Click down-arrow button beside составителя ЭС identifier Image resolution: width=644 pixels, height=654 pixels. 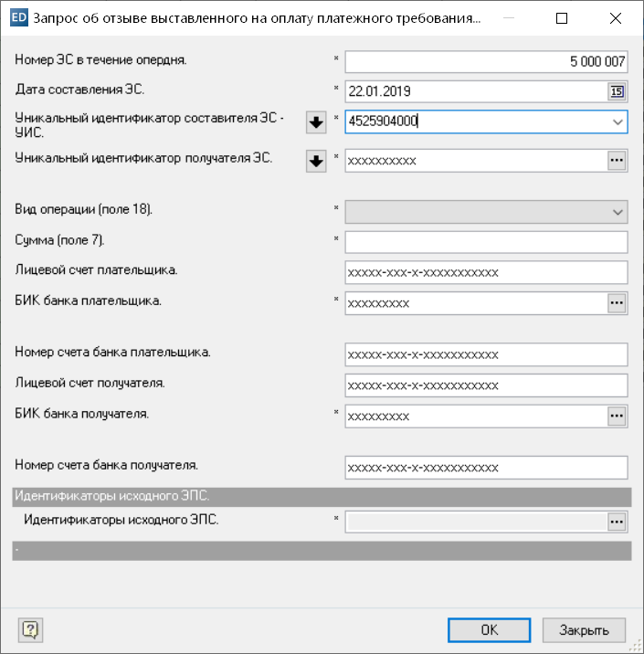(x=316, y=122)
